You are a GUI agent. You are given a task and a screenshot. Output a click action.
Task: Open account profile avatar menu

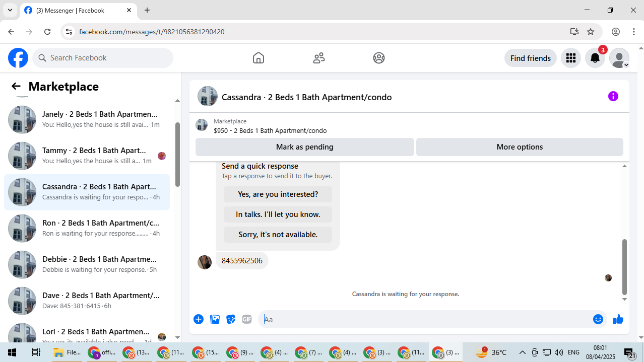(619, 58)
